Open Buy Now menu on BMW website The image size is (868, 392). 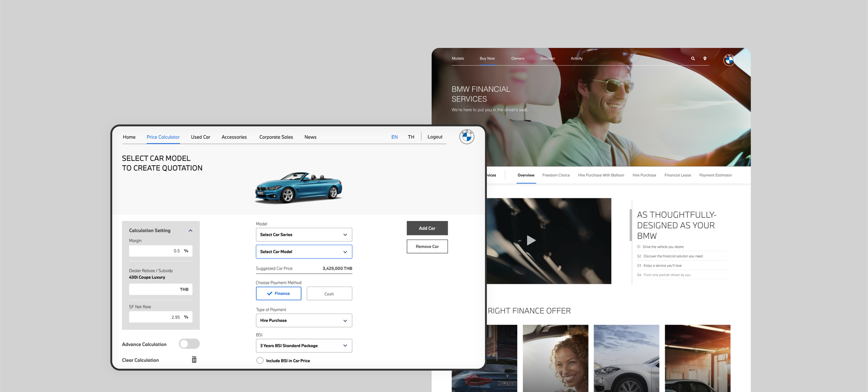point(487,58)
